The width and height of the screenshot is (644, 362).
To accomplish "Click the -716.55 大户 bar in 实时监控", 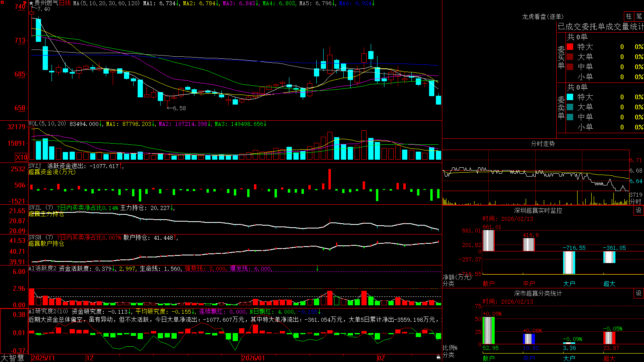I will (569, 263).
